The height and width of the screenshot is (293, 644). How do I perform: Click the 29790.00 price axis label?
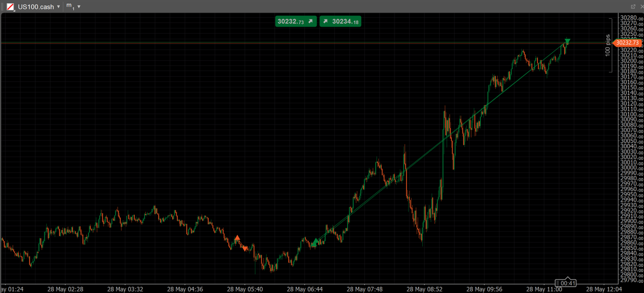(x=631, y=280)
